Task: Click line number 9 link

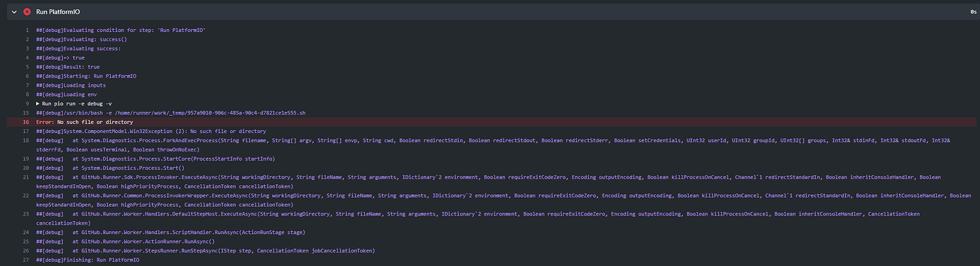Action: (x=27, y=103)
